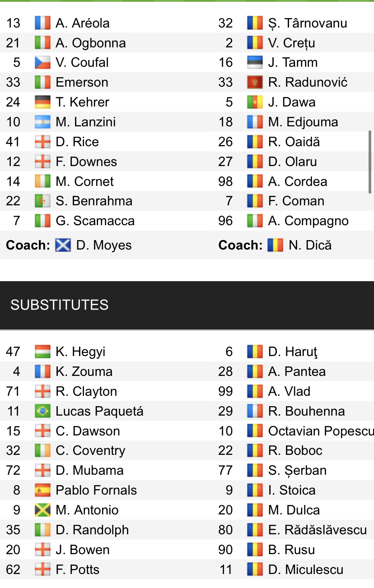Tap the Scottish flag next to D. Moyes
This screenshot has width=374, height=588.
(63, 245)
